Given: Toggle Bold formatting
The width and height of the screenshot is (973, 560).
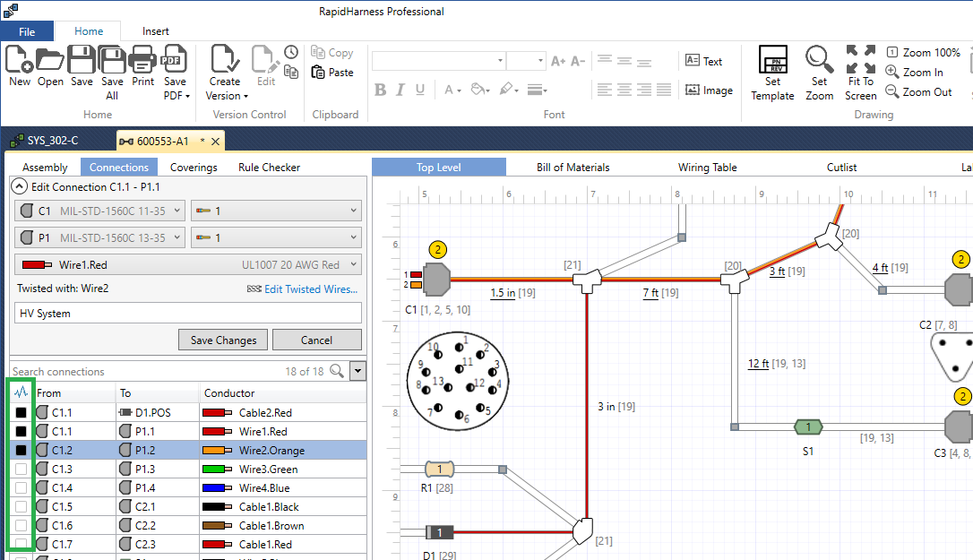Looking at the screenshot, I should pos(381,90).
